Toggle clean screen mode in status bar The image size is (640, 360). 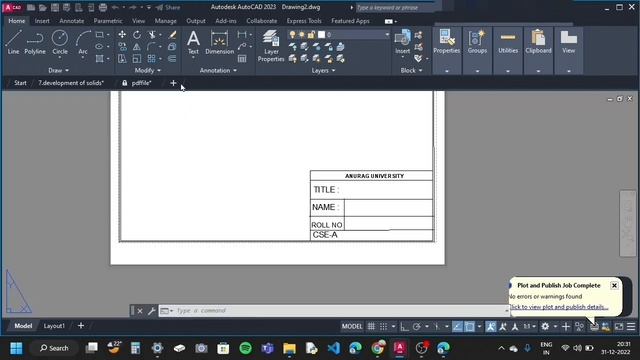click(619, 327)
